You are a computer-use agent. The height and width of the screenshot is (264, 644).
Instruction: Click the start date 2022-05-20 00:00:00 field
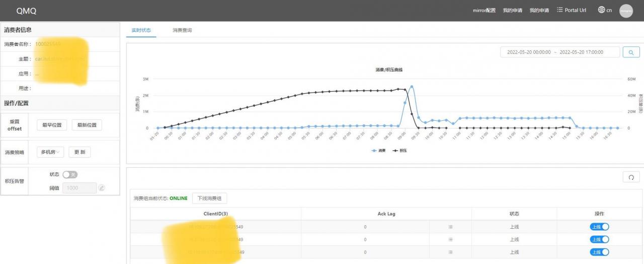click(x=529, y=52)
